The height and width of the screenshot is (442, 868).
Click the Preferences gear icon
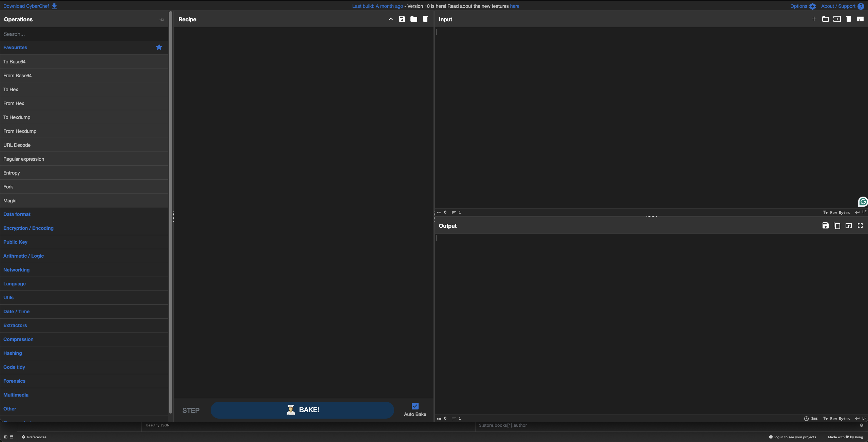click(23, 437)
